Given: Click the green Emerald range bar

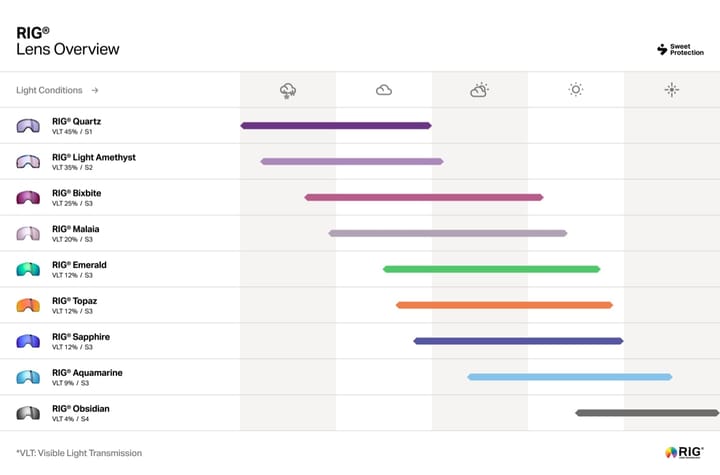Looking at the screenshot, I should click(491, 269).
